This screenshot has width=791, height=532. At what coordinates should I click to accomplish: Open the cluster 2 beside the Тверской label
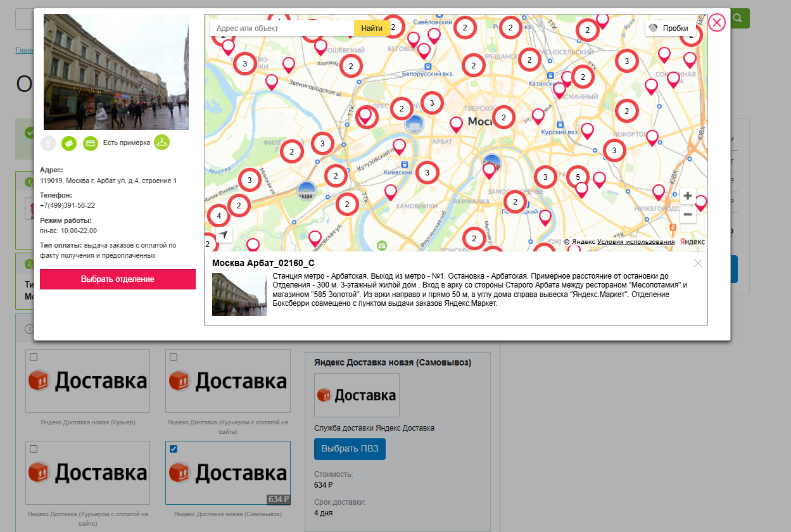pos(504,117)
